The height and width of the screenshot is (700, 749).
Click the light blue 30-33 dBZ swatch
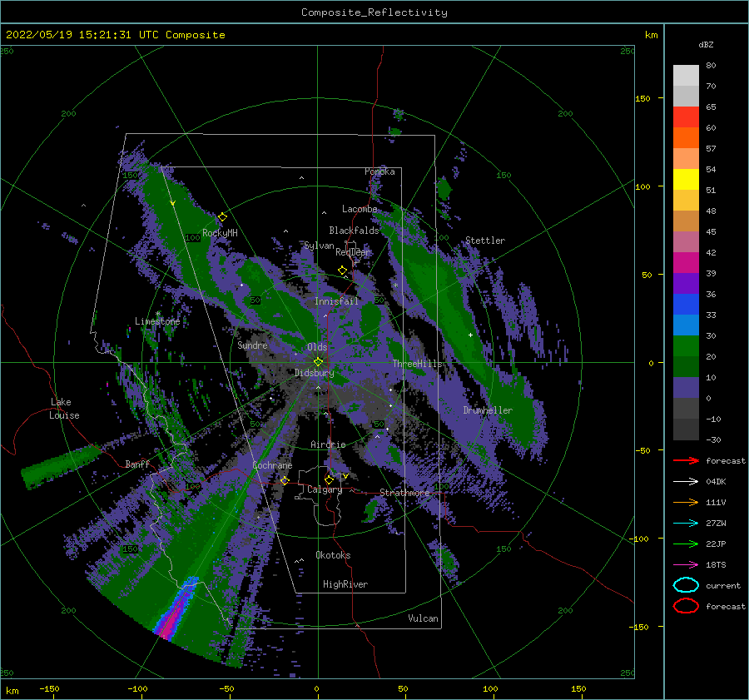point(686,325)
